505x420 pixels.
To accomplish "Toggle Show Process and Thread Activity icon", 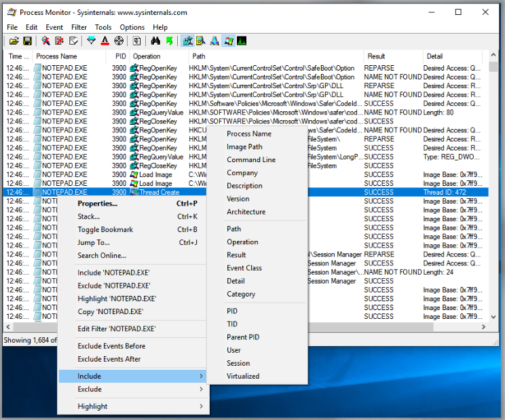I will pyautogui.click(x=228, y=41).
